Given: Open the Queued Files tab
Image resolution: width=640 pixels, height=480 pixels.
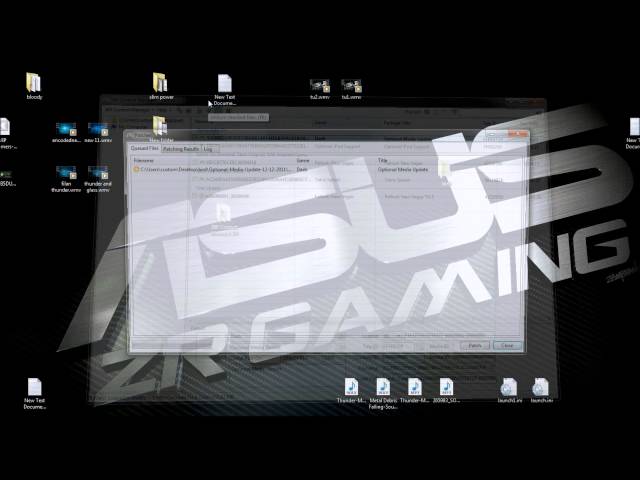Looking at the screenshot, I should click(x=144, y=148).
